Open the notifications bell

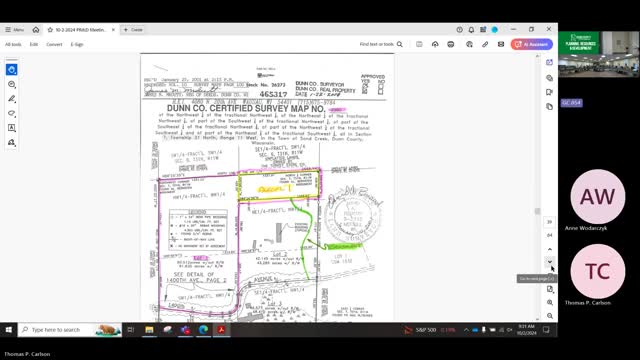coord(471,30)
